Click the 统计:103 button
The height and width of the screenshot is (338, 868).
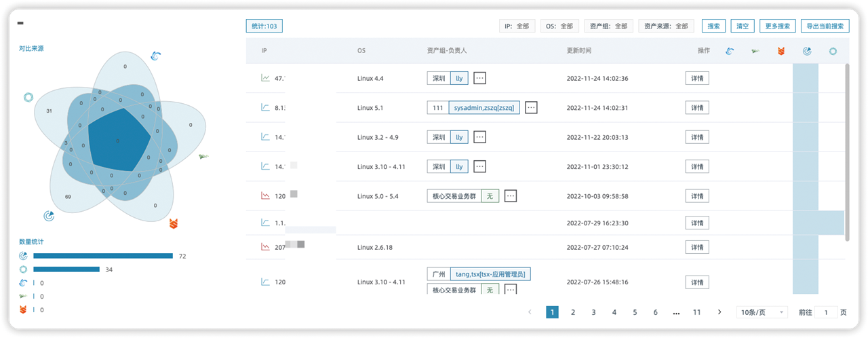(x=264, y=26)
